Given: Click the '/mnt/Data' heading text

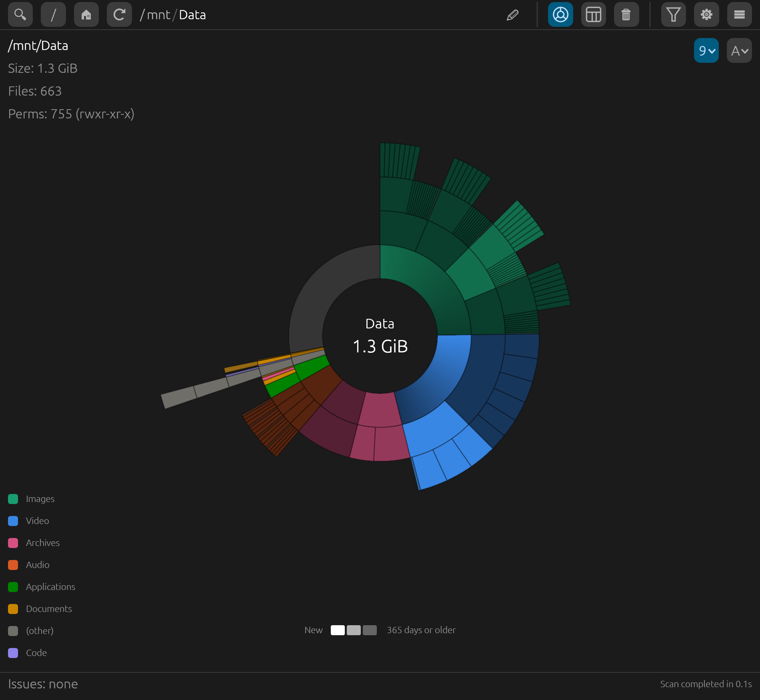Looking at the screenshot, I should pyautogui.click(x=38, y=46).
